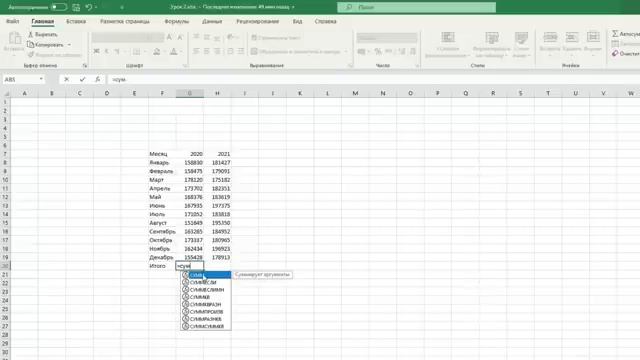Click the Conditional Formatting icon

(448, 38)
